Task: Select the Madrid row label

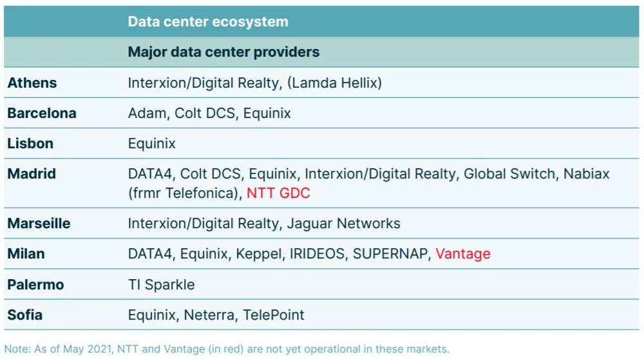Action: (32, 173)
